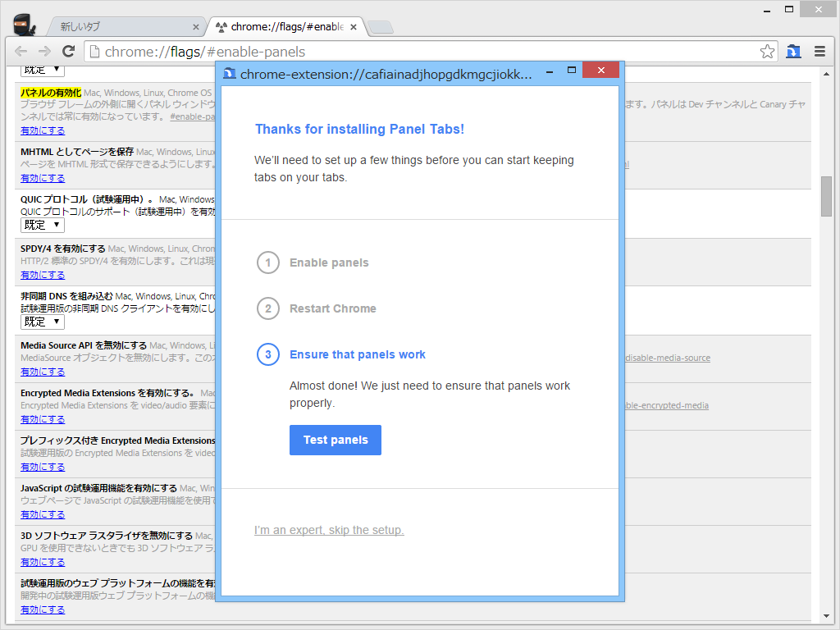
Task: Minimize the Panel Tabs popup window
Action: [550, 71]
